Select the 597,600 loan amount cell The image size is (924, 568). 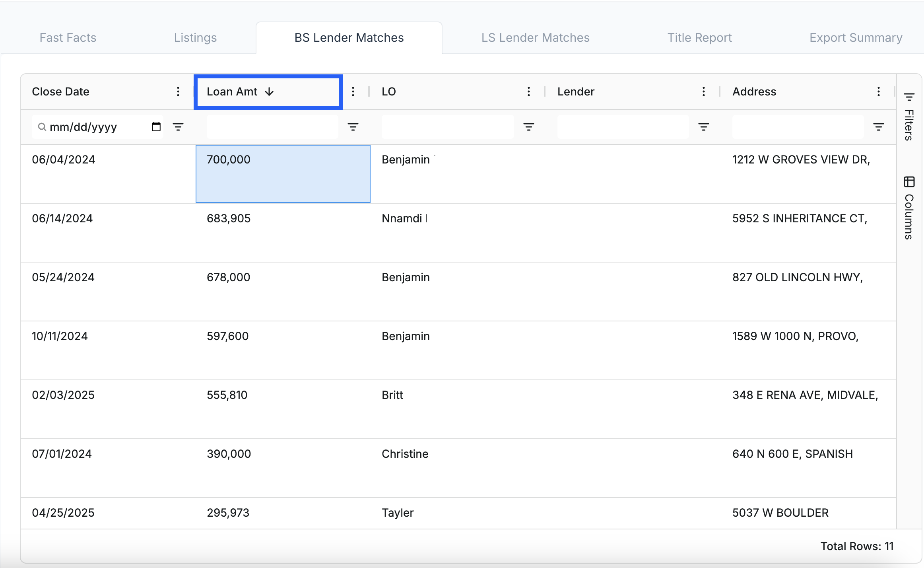pos(283,350)
